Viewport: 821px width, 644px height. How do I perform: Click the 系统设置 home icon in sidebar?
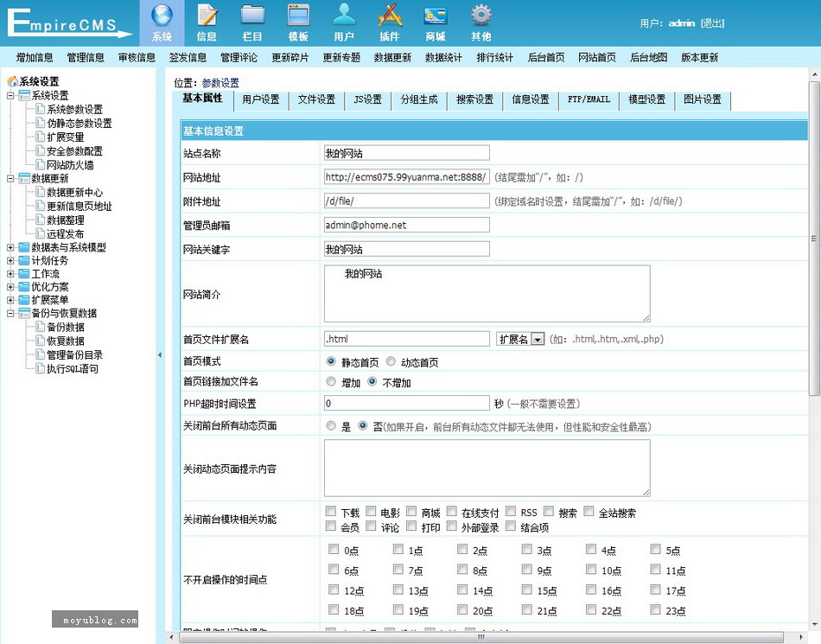(13, 81)
